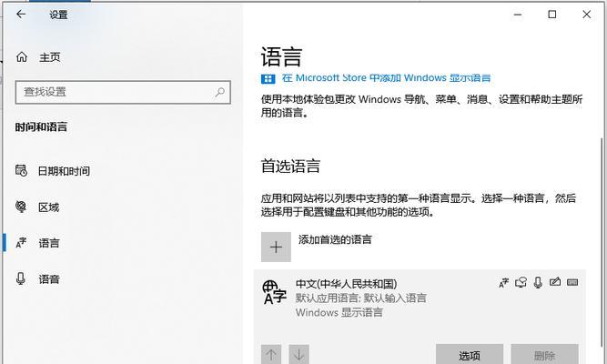
Task: Click the 删除 button
Action: [x=544, y=354]
